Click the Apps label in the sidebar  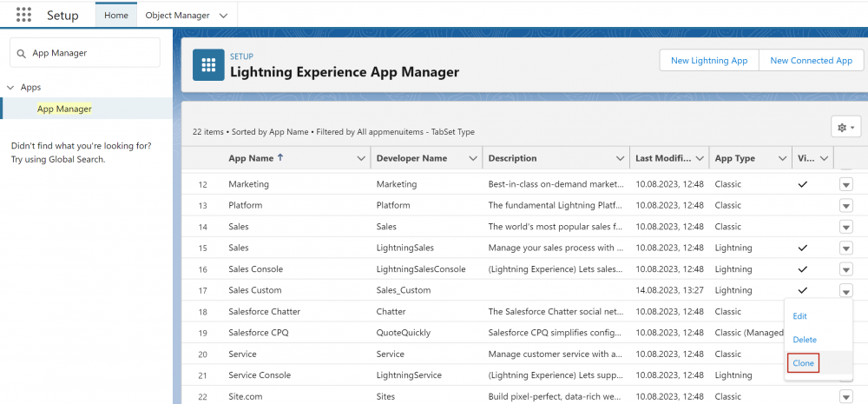[31, 87]
